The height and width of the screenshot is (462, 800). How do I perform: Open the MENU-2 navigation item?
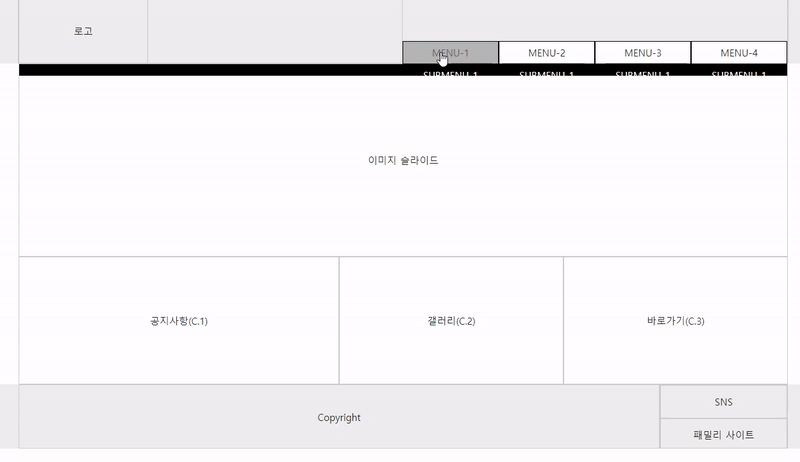pyautogui.click(x=546, y=53)
